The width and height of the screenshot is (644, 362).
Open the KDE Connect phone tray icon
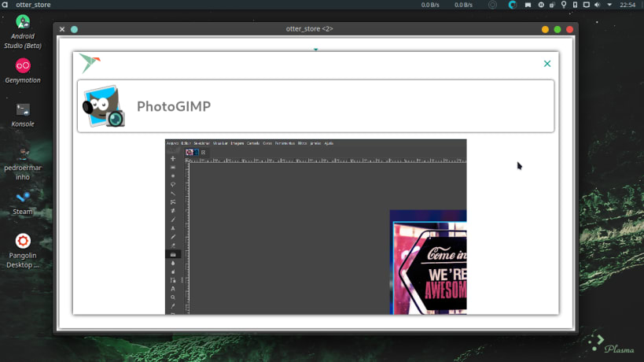point(575,5)
